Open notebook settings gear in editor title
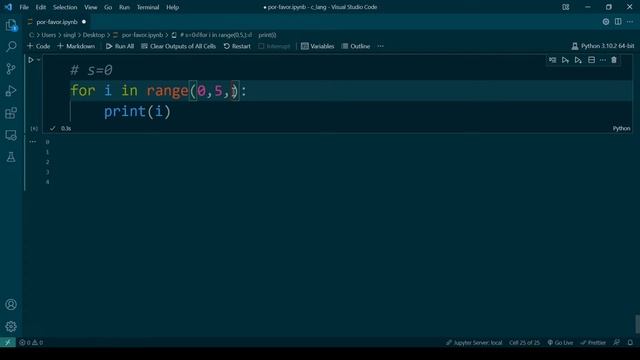Image resolution: width=640 pixels, height=360 pixels. 606,22
